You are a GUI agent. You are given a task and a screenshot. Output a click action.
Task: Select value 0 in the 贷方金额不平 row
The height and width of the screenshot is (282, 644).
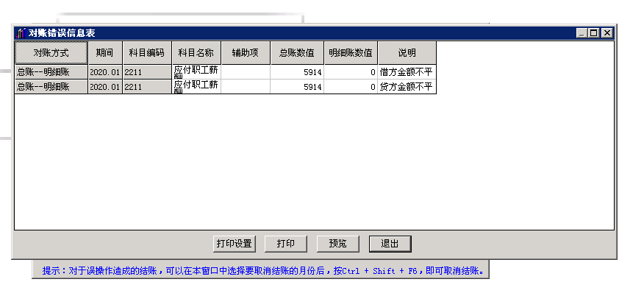[x=351, y=87]
